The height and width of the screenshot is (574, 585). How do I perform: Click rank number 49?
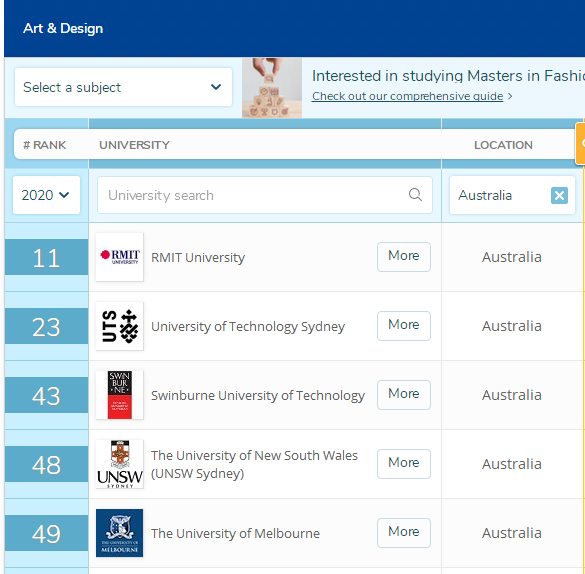coord(46,533)
